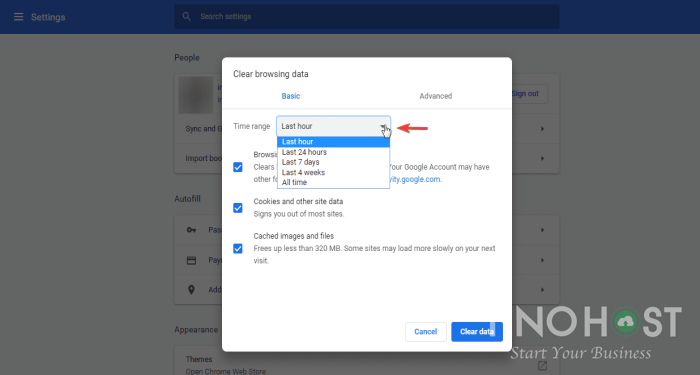The height and width of the screenshot is (375, 700).
Task: Select All time option
Action: (333, 182)
